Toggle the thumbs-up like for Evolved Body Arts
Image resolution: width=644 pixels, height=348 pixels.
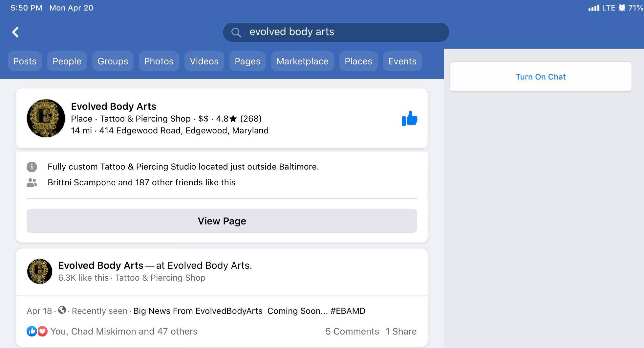409,118
